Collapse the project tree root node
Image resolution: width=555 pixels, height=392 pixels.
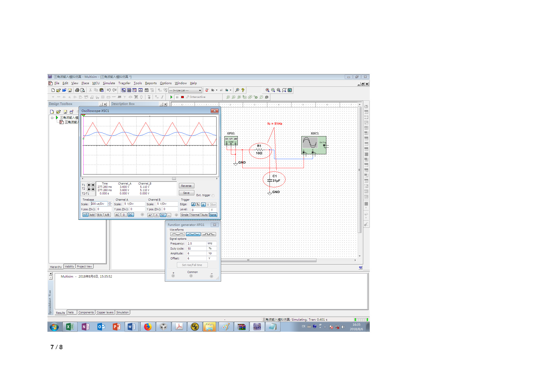(52, 118)
